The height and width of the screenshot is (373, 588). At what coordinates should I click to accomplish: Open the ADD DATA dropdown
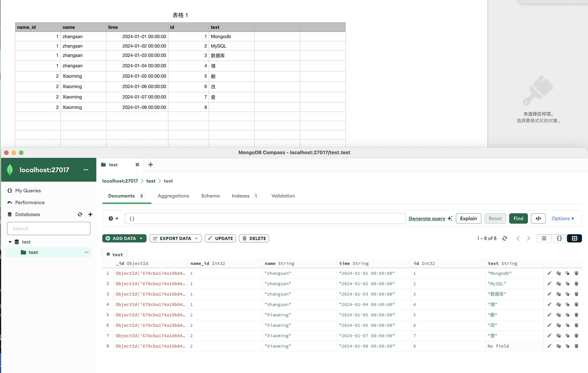point(124,238)
